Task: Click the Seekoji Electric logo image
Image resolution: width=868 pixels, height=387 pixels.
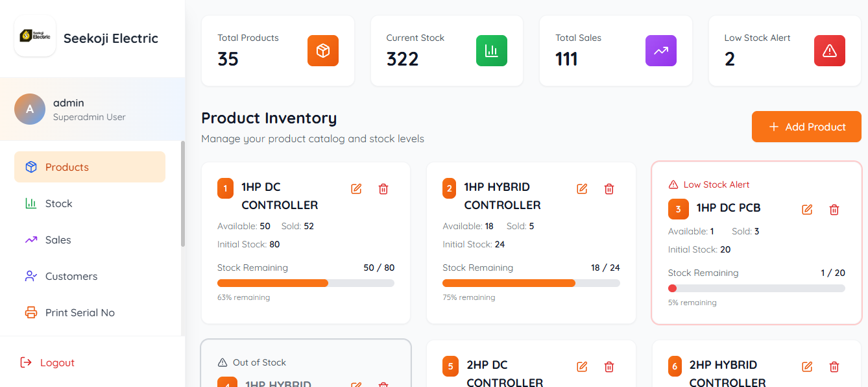Action: [35, 36]
